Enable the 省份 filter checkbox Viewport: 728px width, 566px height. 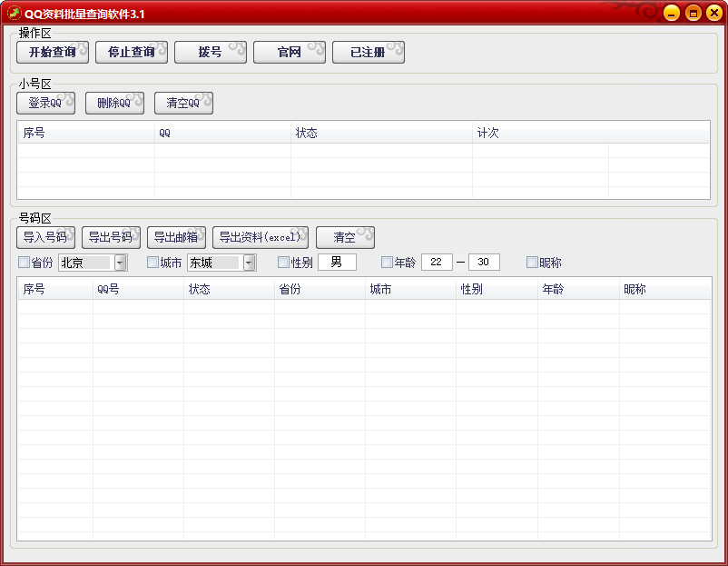pyautogui.click(x=24, y=263)
